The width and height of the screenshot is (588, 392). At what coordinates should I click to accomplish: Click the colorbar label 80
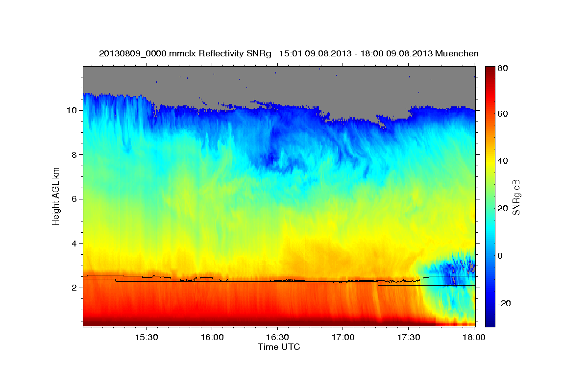[502, 68]
